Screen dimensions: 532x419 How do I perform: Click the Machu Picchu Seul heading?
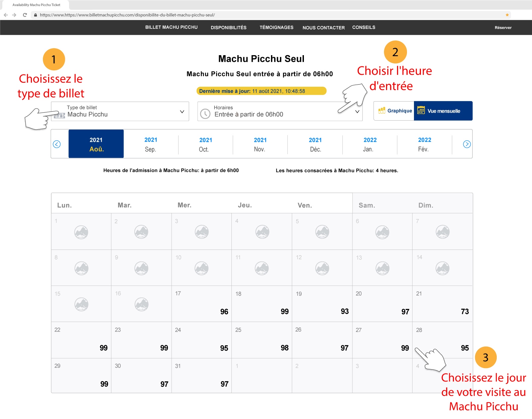pyautogui.click(x=261, y=59)
